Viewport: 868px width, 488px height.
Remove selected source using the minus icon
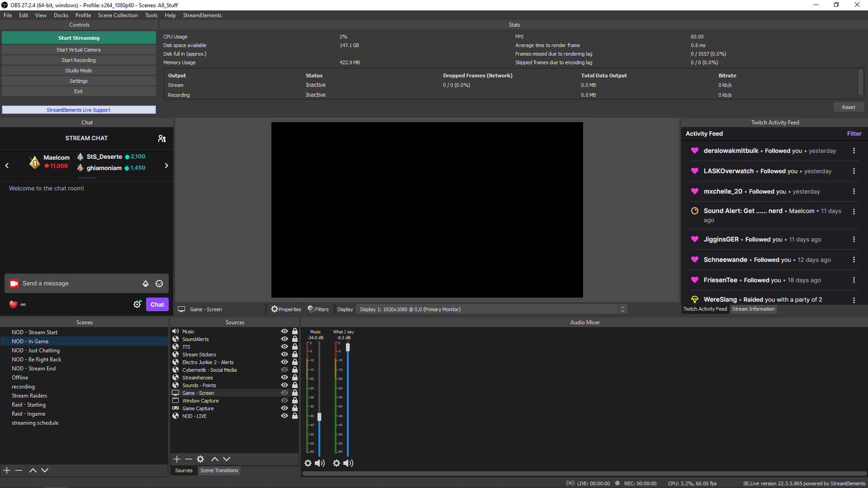click(189, 459)
